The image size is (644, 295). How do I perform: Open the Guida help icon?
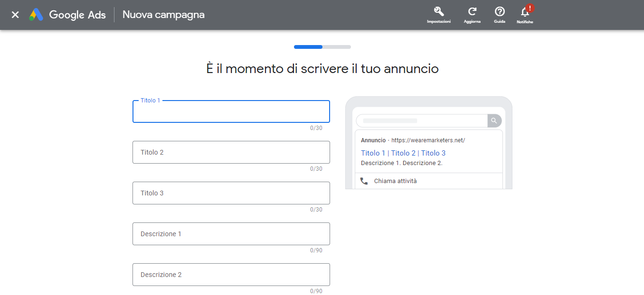tap(499, 12)
